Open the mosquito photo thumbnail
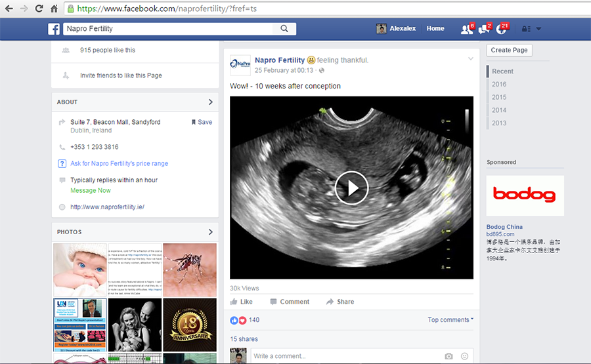This screenshot has width=591, height=364. pyautogui.click(x=190, y=270)
